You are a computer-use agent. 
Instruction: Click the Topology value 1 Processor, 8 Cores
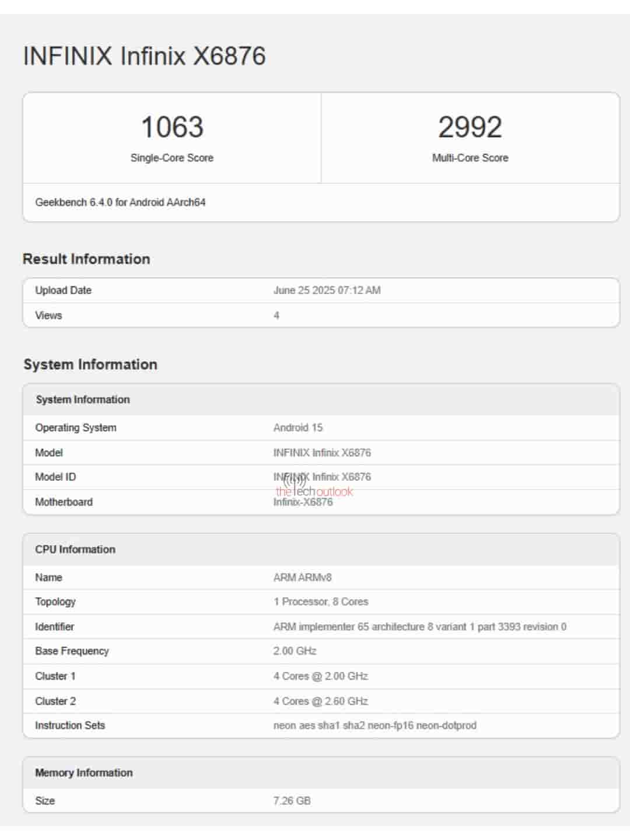[x=321, y=602]
